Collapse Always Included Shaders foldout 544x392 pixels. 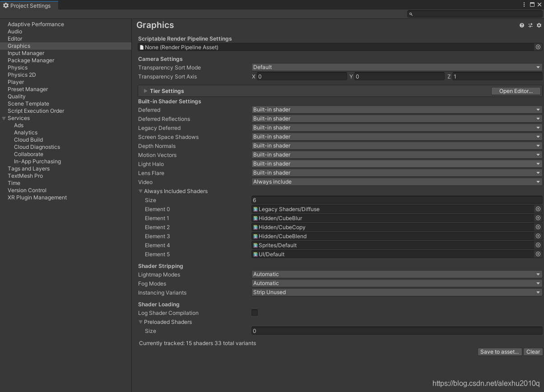(140, 191)
